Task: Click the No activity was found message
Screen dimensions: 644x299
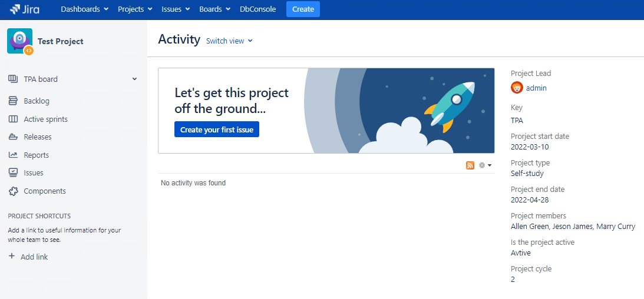Action: (193, 183)
